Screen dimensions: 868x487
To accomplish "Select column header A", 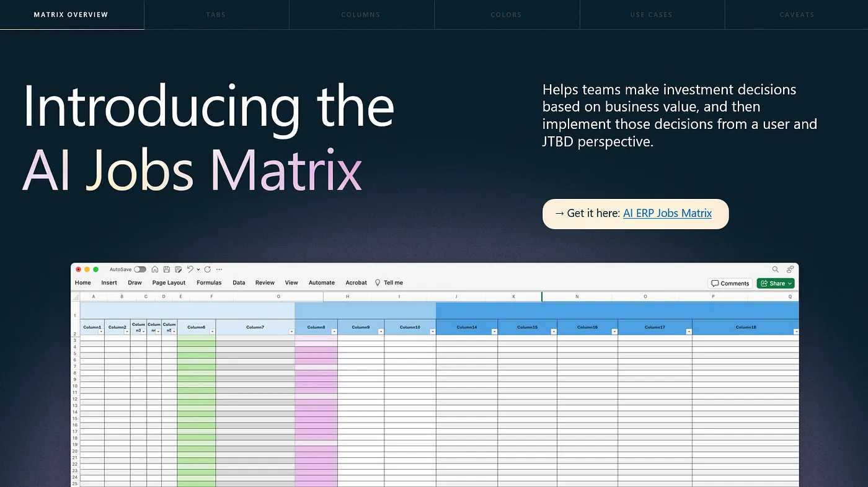I will click(94, 297).
